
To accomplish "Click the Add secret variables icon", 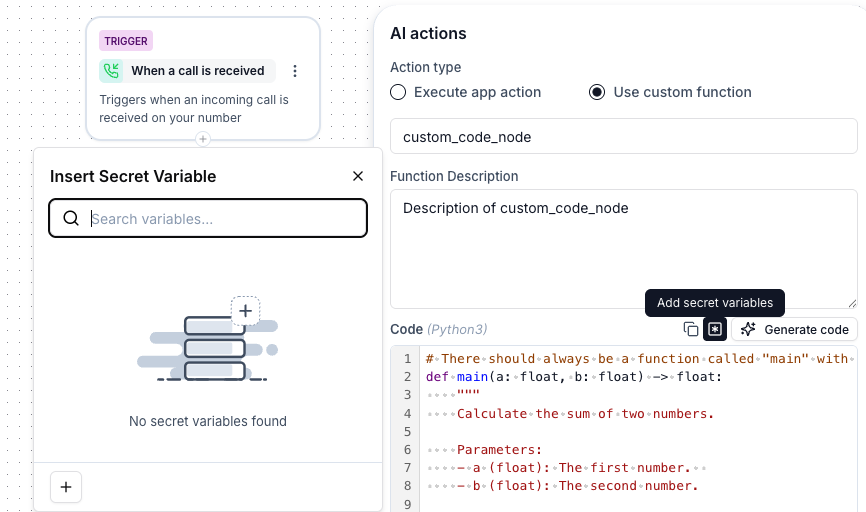I will pos(715,329).
